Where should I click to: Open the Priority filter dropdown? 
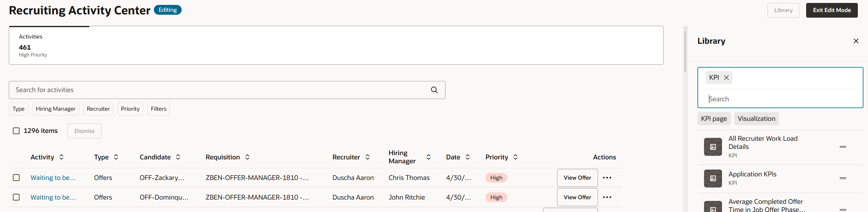pos(130,109)
